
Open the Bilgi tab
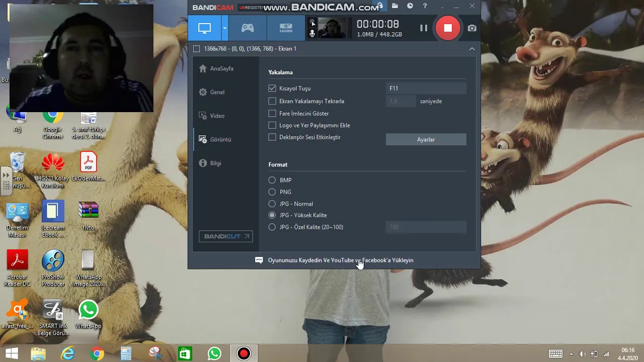pyautogui.click(x=210, y=163)
